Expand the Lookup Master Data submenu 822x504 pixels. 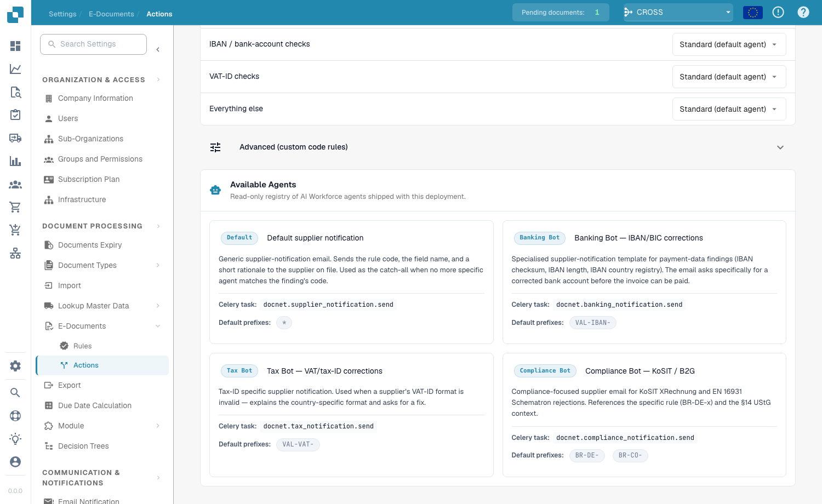158,306
